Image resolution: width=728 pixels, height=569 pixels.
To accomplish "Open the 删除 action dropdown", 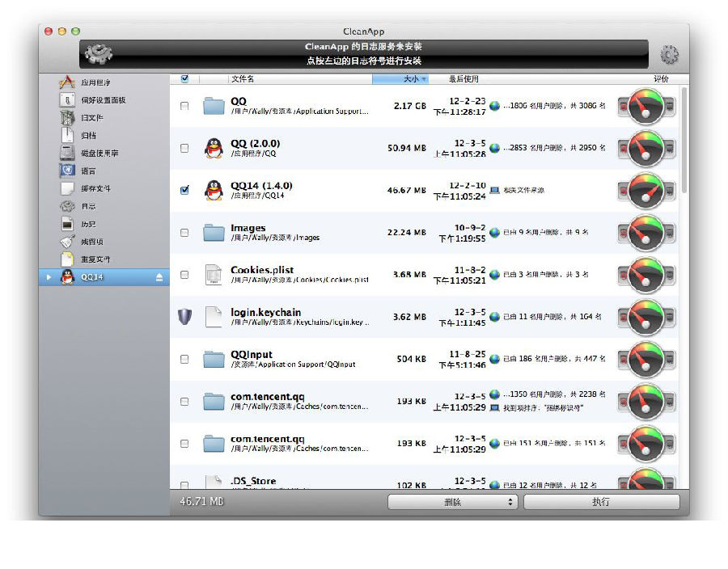I will tap(452, 502).
